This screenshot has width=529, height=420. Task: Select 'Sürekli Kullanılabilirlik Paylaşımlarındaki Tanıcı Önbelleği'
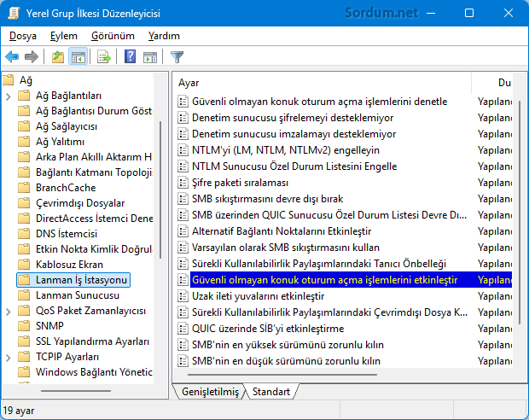[x=319, y=264]
